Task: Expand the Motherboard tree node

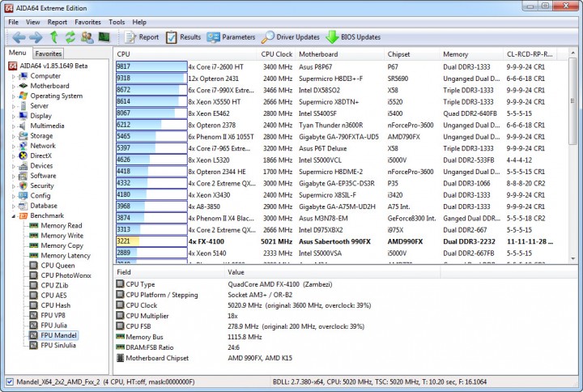Action: pyautogui.click(x=14, y=87)
